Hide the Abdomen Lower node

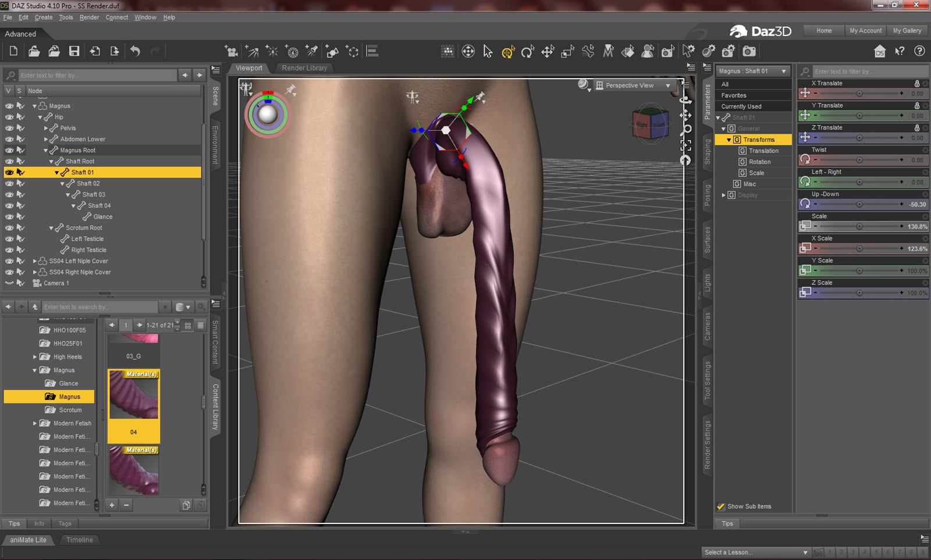click(9, 139)
